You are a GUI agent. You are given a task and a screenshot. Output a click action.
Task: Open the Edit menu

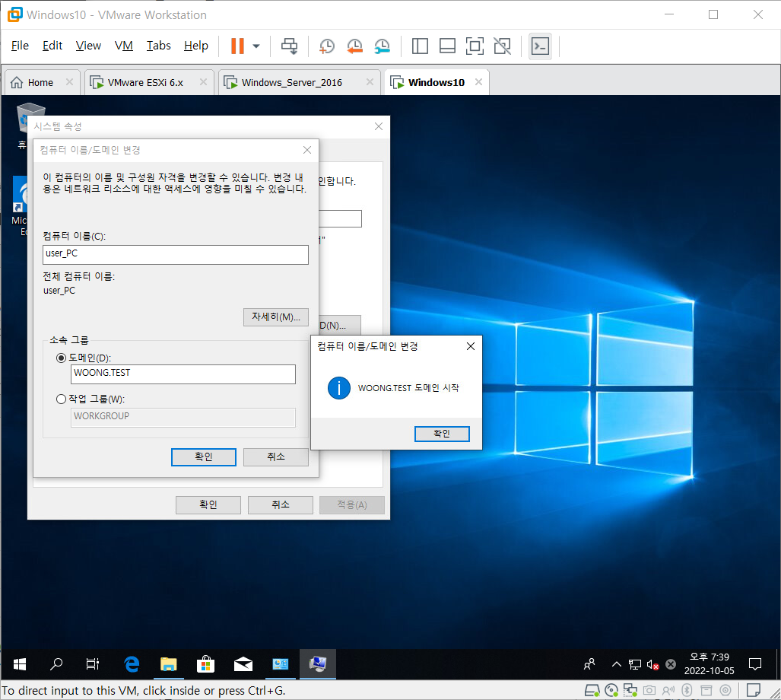[52, 46]
